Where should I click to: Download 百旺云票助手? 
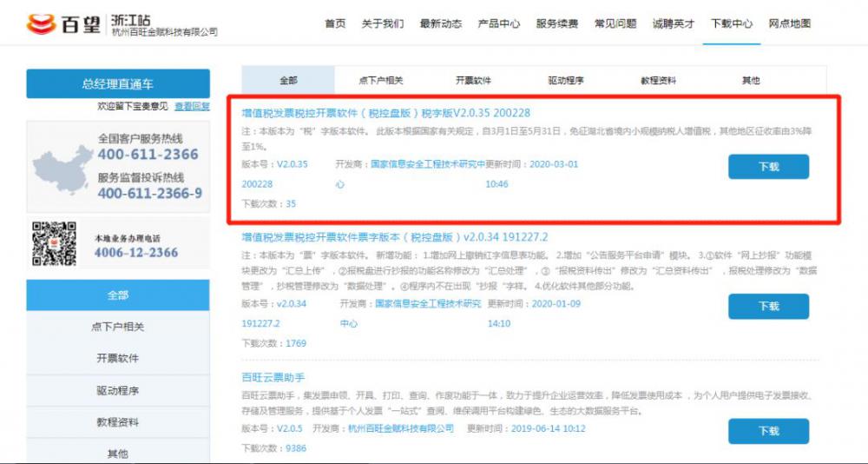point(768,431)
